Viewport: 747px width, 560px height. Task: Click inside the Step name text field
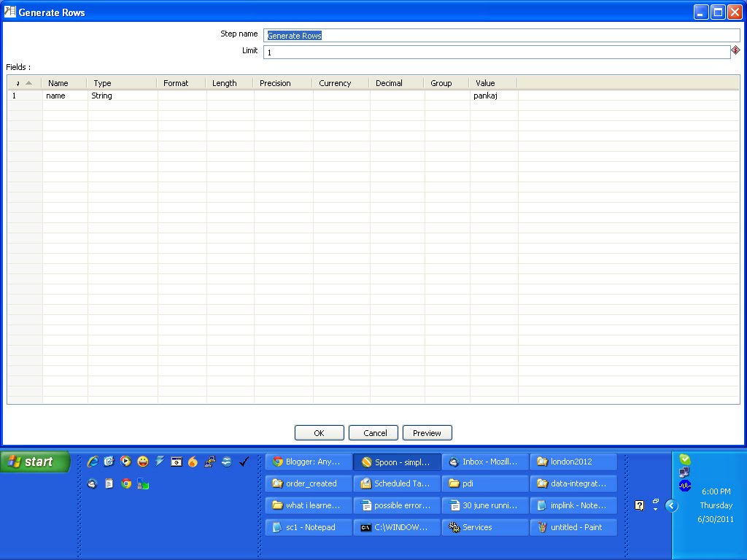point(438,34)
